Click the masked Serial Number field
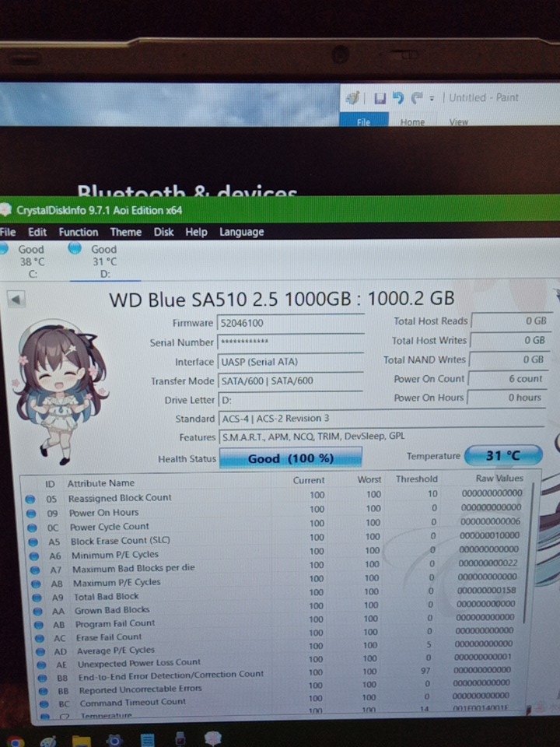 [x=290, y=342]
